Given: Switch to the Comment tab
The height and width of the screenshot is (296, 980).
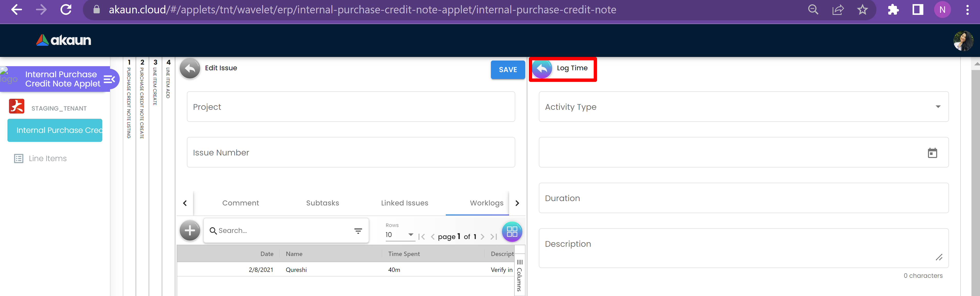Looking at the screenshot, I should pyautogui.click(x=240, y=203).
